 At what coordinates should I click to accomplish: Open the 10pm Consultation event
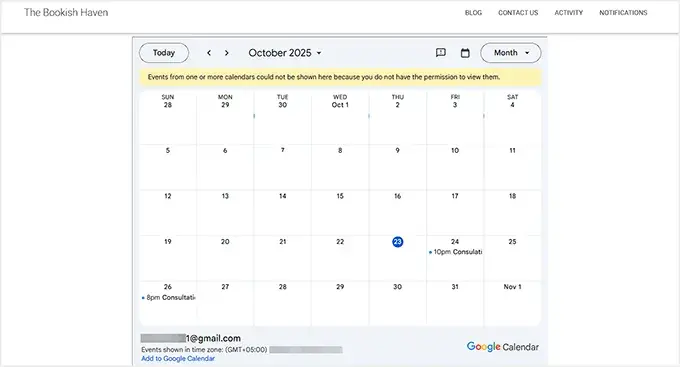point(455,252)
